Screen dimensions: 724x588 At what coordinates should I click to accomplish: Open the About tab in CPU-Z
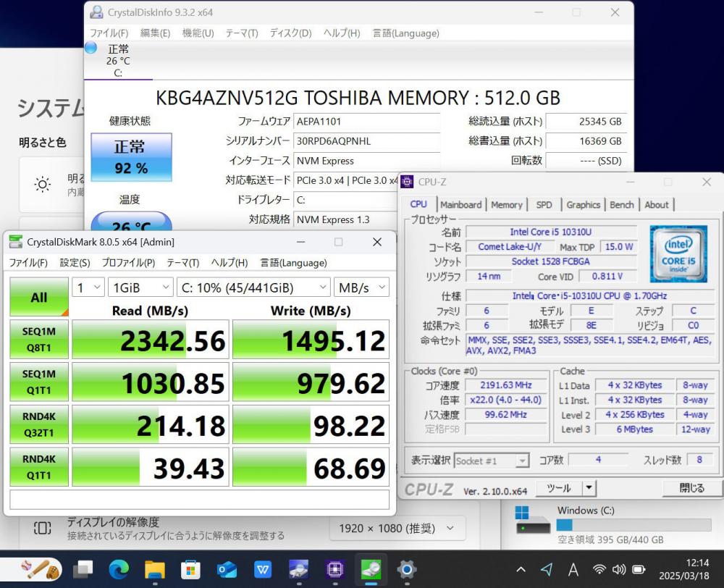[657, 205]
